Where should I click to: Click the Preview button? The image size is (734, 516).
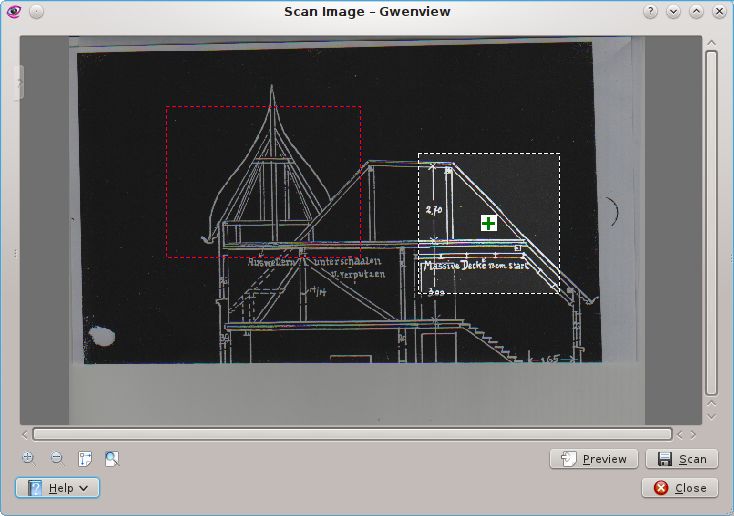[x=594, y=459]
